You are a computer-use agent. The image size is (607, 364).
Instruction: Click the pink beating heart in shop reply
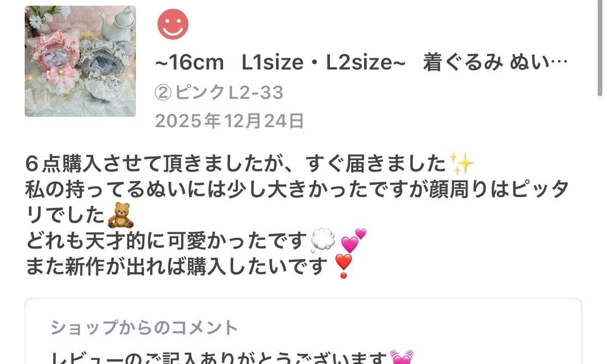click(402, 357)
